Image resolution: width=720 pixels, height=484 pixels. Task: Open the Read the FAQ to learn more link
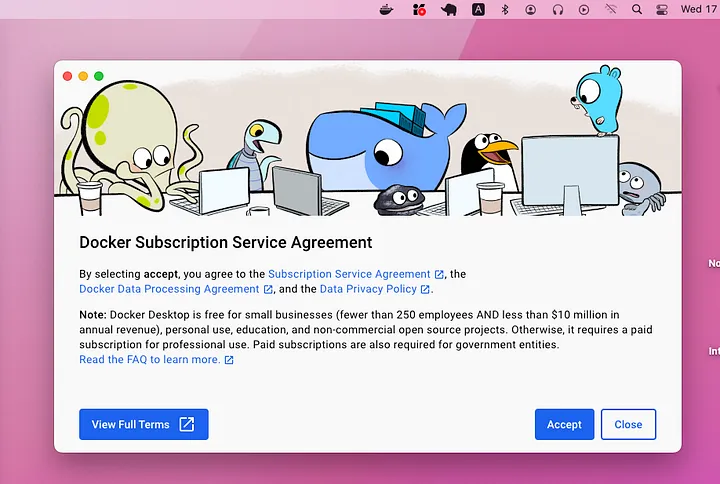[x=150, y=360]
